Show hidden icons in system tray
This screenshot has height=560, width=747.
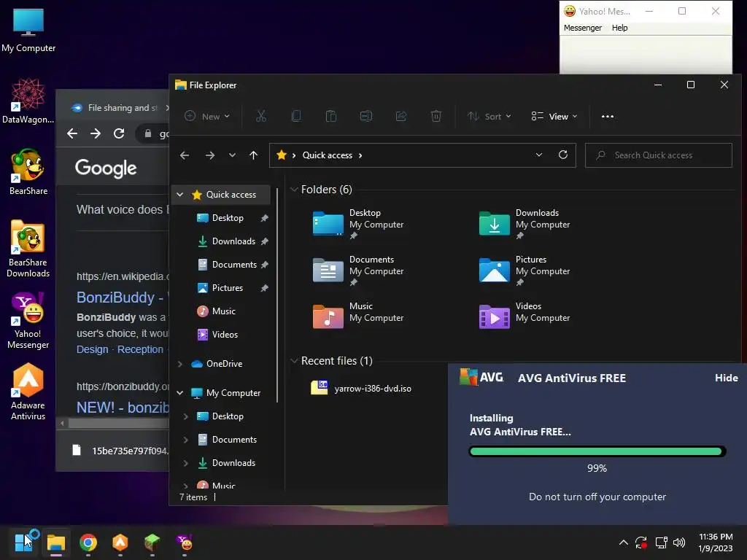click(x=623, y=542)
